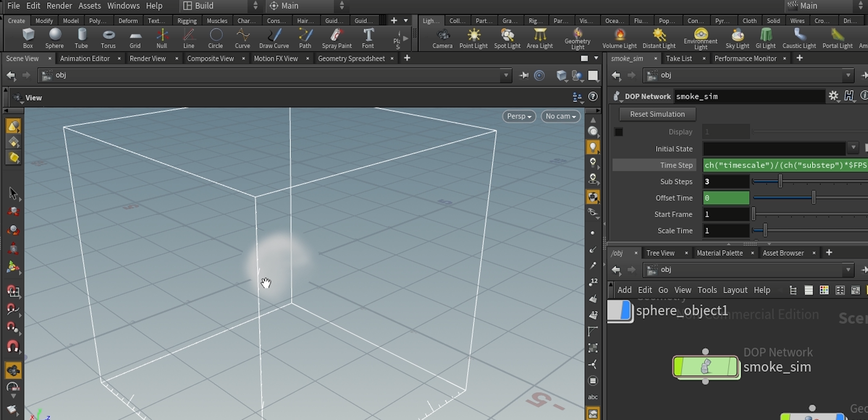This screenshot has height=420, width=868.
Task: Open the Persp viewport dropdown
Action: [x=519, y=117]
